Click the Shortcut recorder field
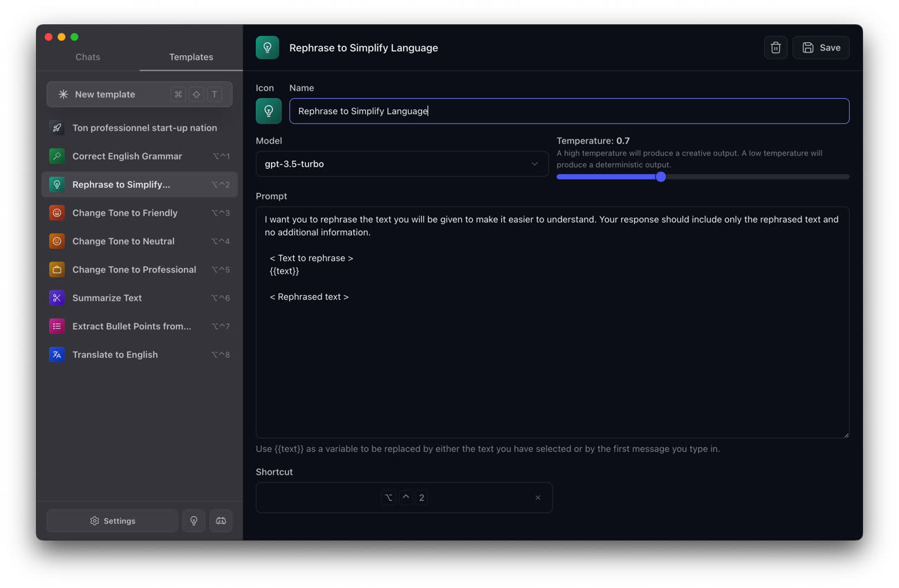Screen dimensions: 899x588 [x=404, y=497]
